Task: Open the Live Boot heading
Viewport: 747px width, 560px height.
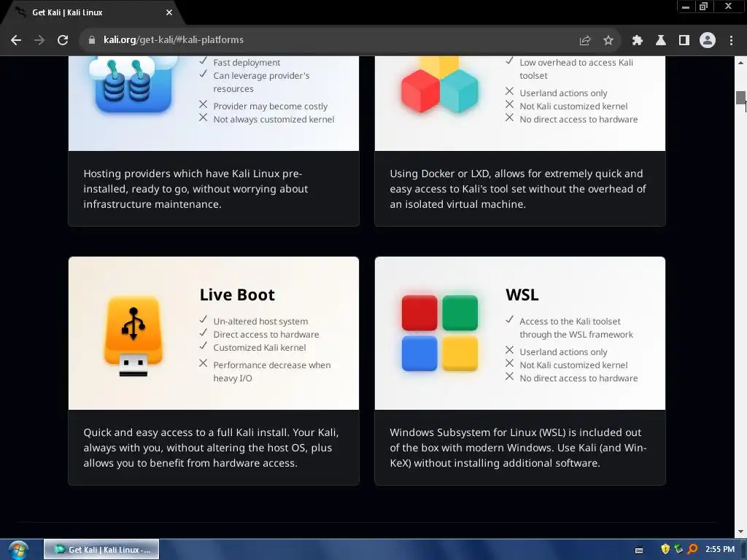Action: 237,295
